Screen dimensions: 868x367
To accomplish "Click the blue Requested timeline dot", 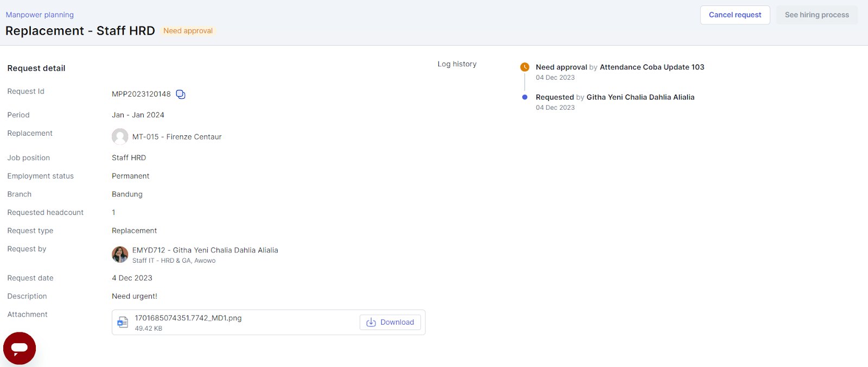I will pyautogui.click(x=525, y=97).
